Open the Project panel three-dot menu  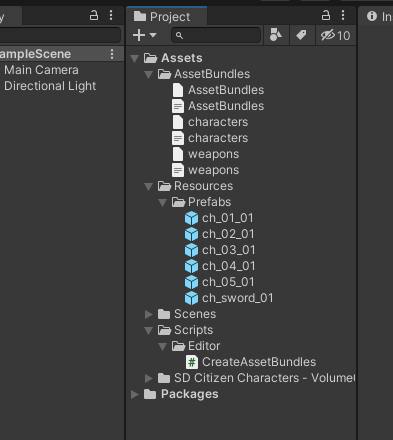(x=343, y=15)
